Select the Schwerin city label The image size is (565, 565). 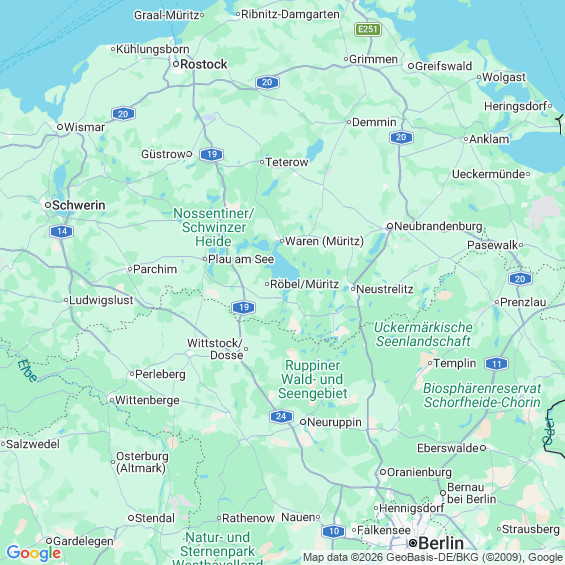click(79, 205)
